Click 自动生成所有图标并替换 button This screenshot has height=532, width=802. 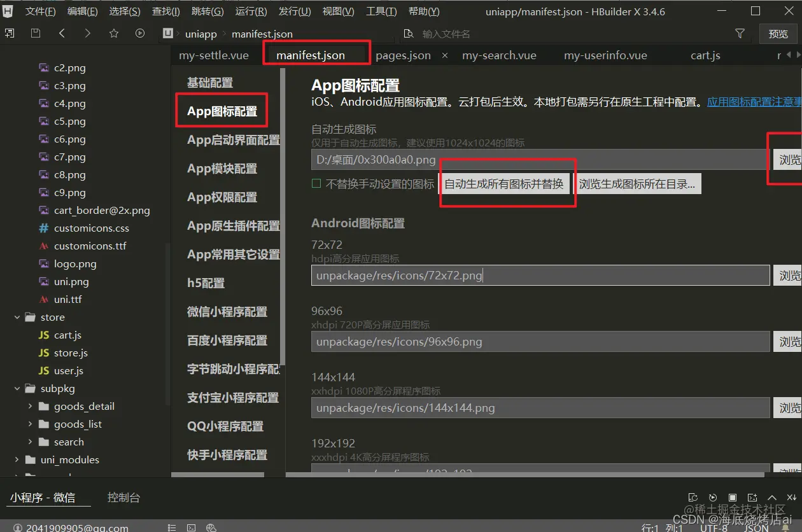click(504, 185)
